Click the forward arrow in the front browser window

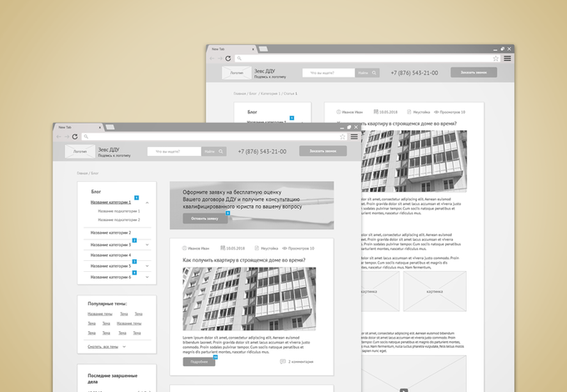pyautogui.click(x=67, y=137)
